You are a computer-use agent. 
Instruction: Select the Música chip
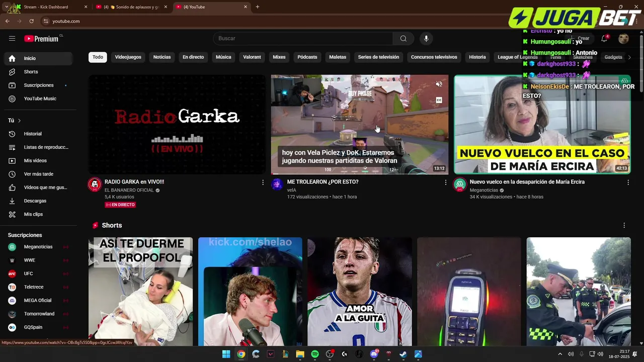click(x=223, y=57)
